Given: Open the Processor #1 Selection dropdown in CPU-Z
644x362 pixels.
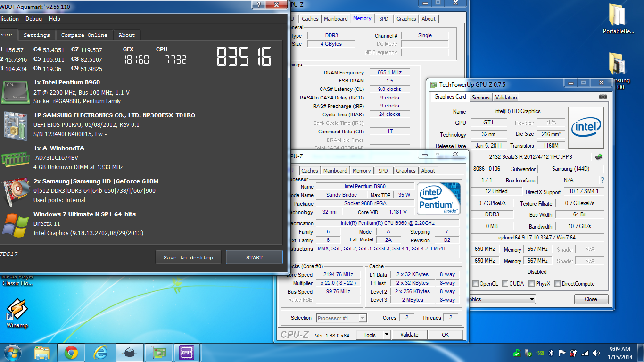Looking at the screenshot, I should 362,318.
